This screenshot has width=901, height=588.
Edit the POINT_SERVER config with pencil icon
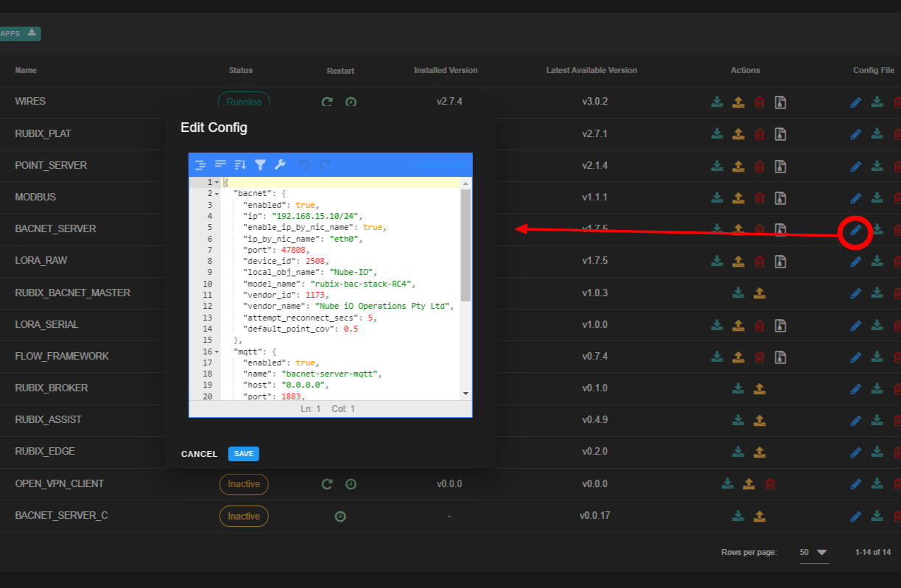click(x=855, y=166)
